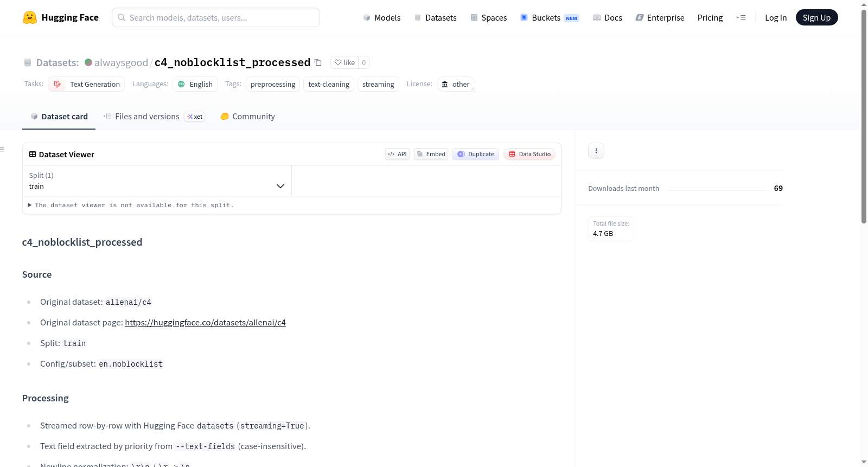
Task: Open the allenai/c4 dataset URL link
Action: 205,323
